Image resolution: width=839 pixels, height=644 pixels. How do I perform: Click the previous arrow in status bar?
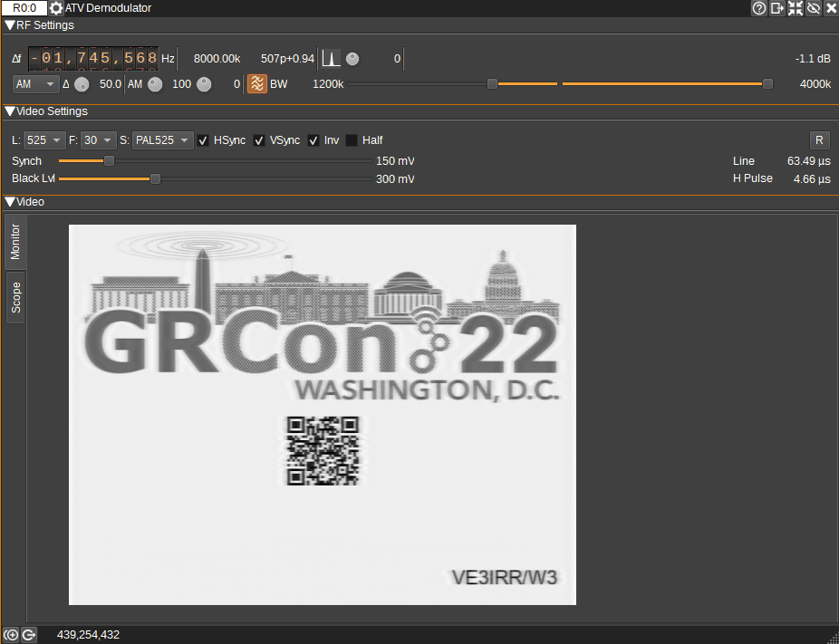[x=11, y=635]
